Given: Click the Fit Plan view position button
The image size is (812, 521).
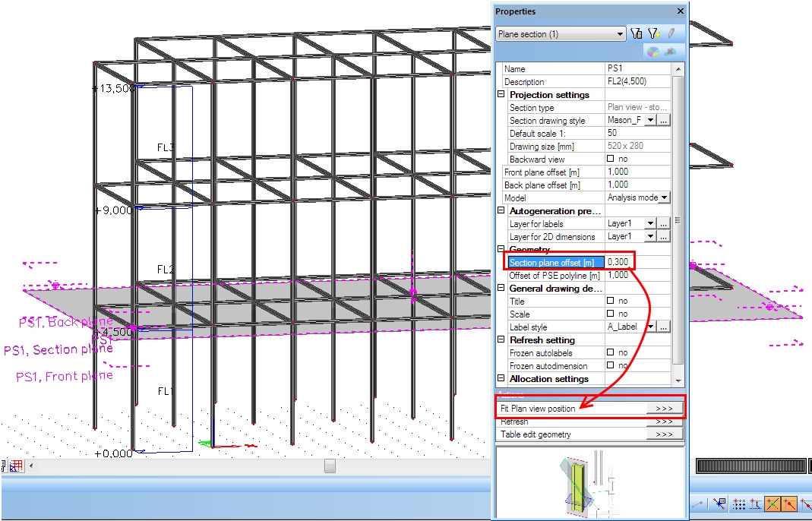Looking at the screenshot, I should 664,409.
